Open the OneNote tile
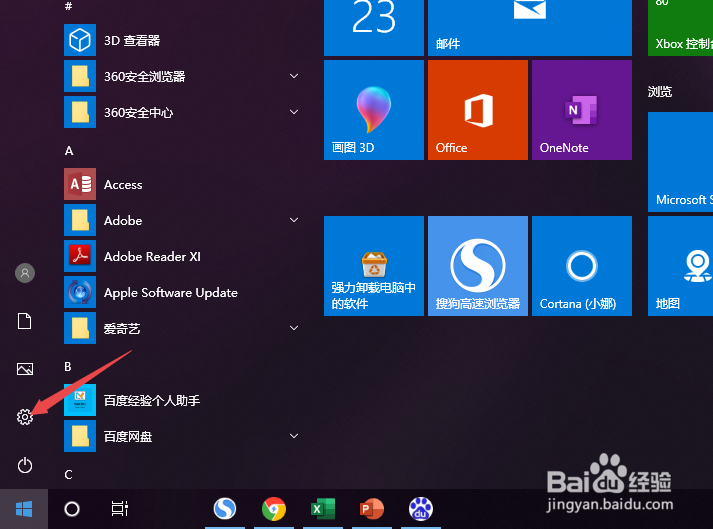This screenshot has height=529, width=713. pos(582,110)
